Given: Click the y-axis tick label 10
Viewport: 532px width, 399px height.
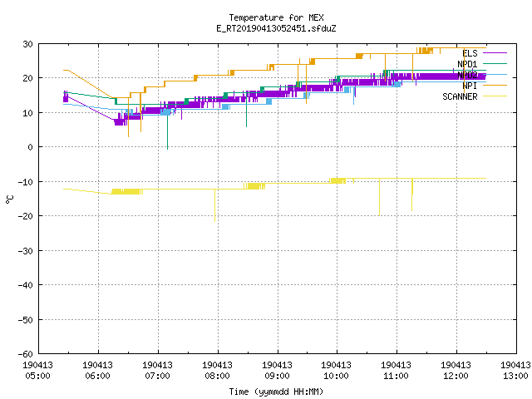Looking at the screenshot, I should point(27,113).
